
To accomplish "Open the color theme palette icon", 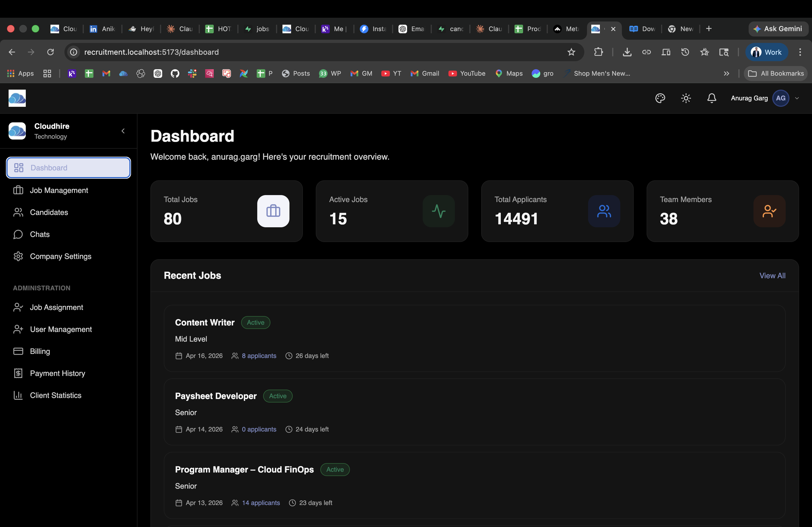I will pos(660,98).
